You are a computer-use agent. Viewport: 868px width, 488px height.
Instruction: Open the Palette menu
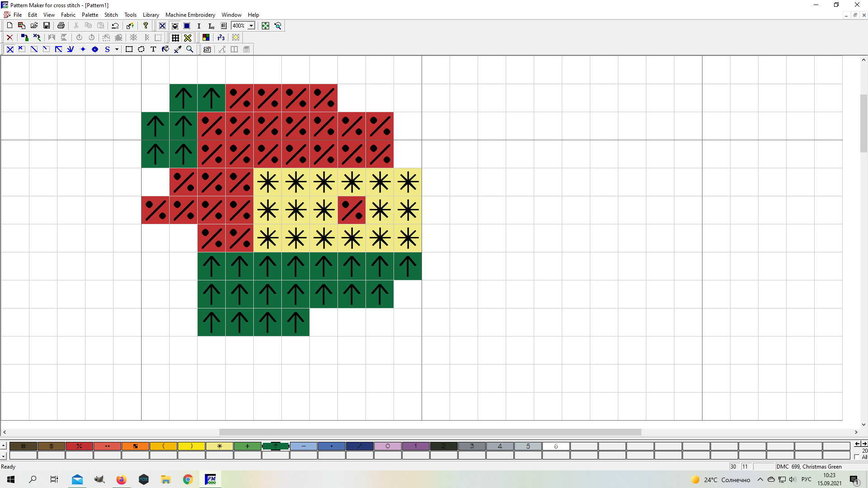pyautogui.click(x=90, y=15)
